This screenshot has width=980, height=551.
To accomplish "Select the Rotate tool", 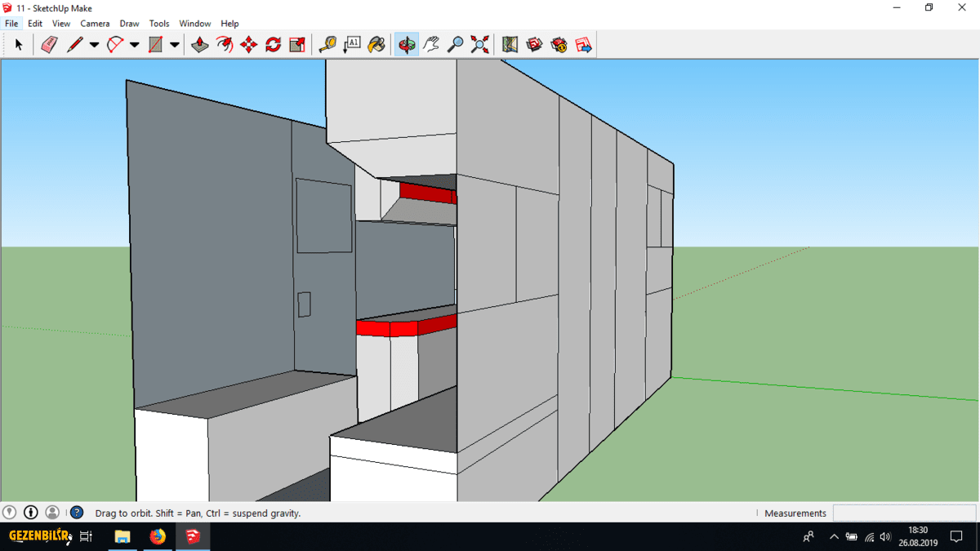I will (274, 45).
